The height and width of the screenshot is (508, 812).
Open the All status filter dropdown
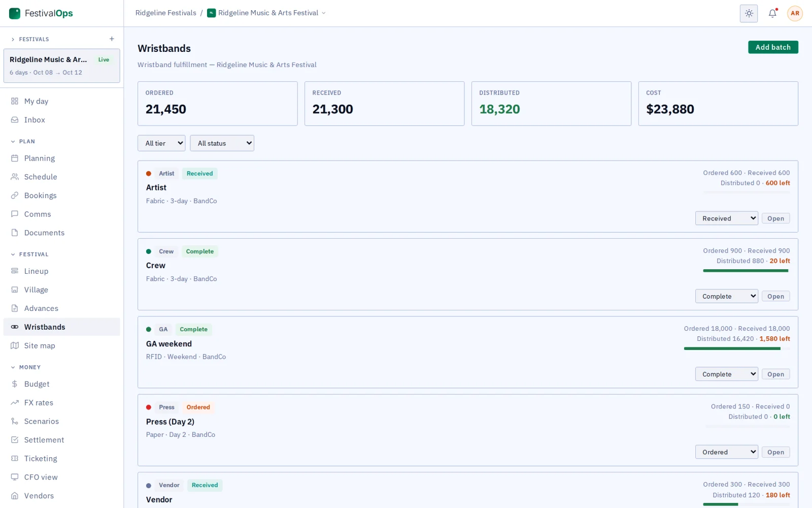click(222, 143)
